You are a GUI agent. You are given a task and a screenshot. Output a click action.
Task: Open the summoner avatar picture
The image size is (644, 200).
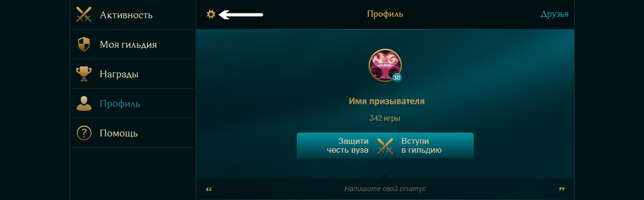point(385,66)
